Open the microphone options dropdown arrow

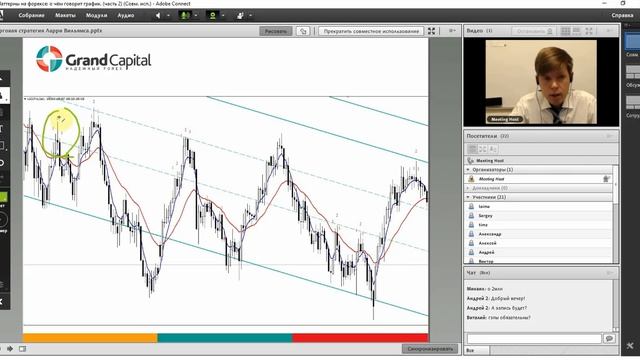coord(196,16)
